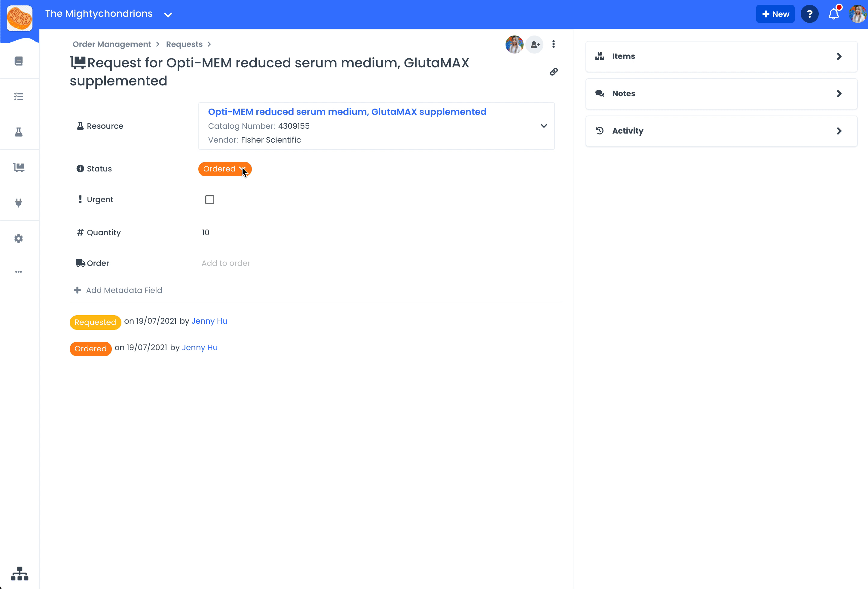The image size is (868, 589).
Task: Open the settings gear in sidebar
Action: (19, 238)
